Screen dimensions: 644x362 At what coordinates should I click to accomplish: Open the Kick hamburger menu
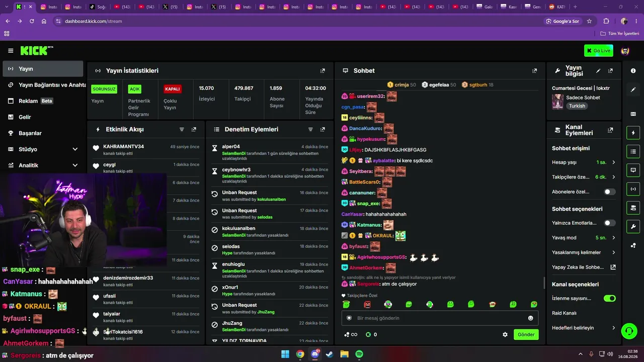11,51
